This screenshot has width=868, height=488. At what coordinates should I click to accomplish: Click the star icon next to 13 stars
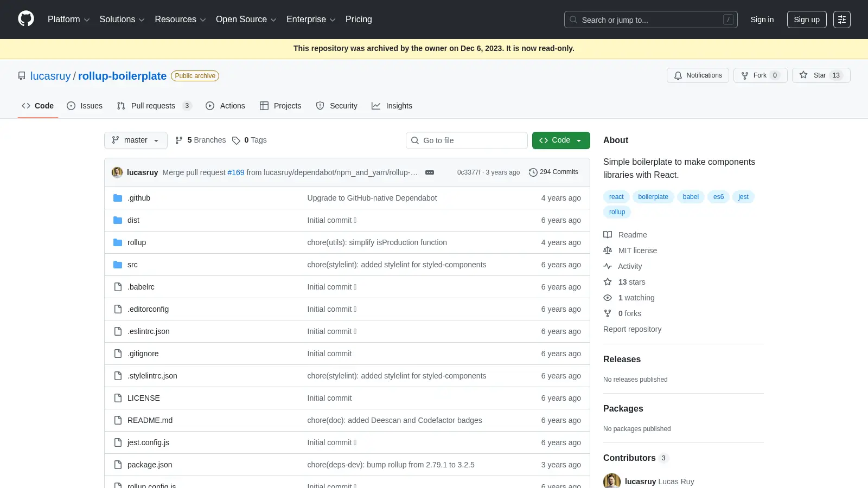point(608,282)
